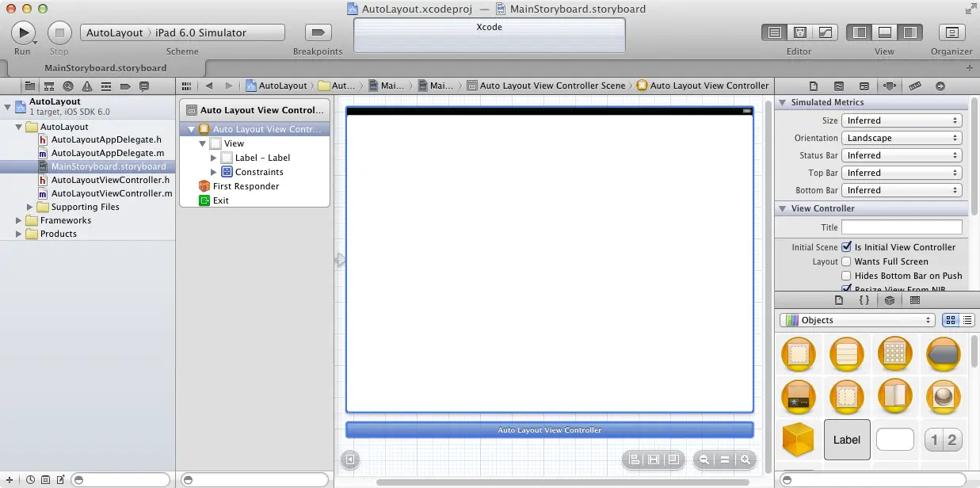This screenshot has width=980, height=488.
Task: Open the Organizer window
Action: tap(951, 32)
